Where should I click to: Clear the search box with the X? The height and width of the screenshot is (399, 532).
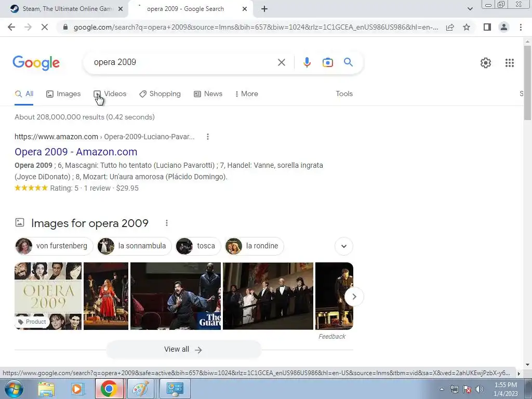point(281,62)
